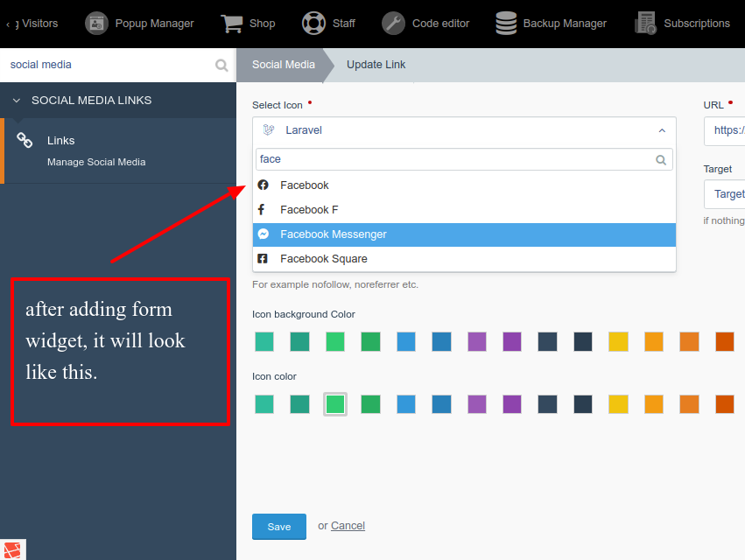Screen dimensions: 745x560
Task: Click the Cancel link
Action: pyautogui.click(x=348, y=526)
